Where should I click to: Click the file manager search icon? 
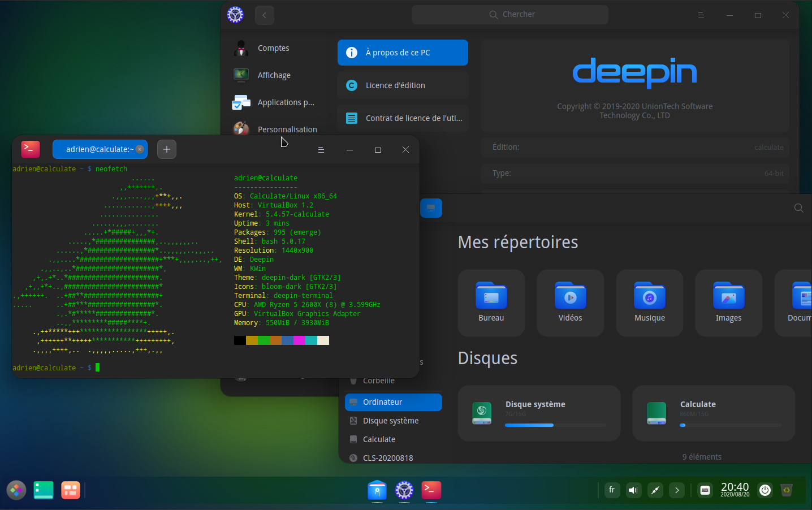[798, 208]
